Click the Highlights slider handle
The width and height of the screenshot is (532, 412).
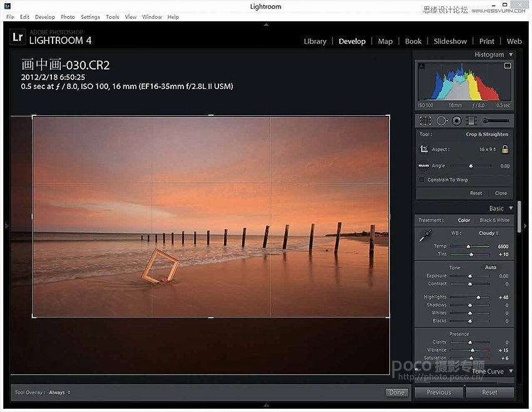coord(478,297)
